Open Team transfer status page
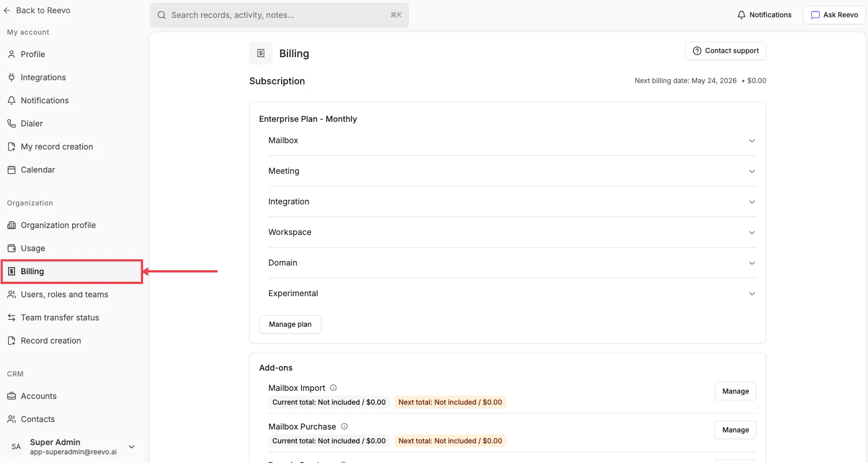Image resolution: width=868 pixels, height=463 pixels. click(72, 318)
